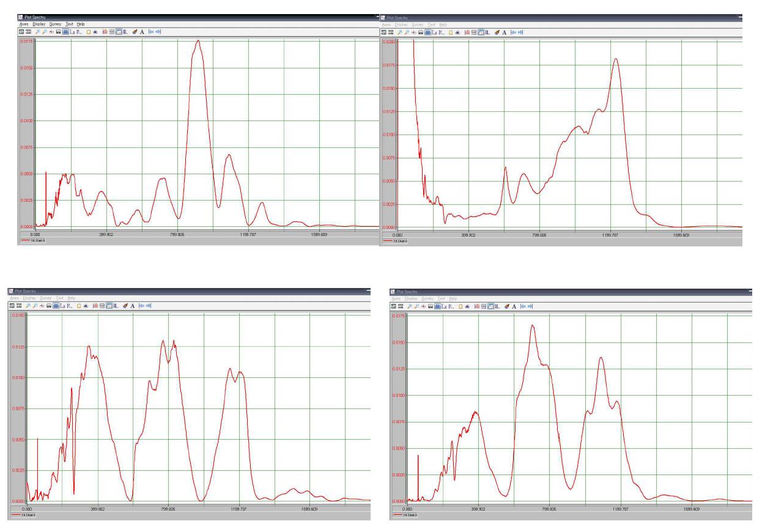Screen dimensions: 784x532
Task: Click blue right-arrow icon in bottom-right window
Action: [x=530, y=306]
